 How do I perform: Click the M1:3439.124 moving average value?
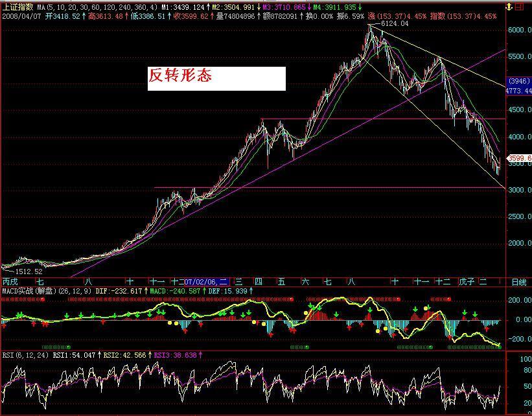(183, 7)
